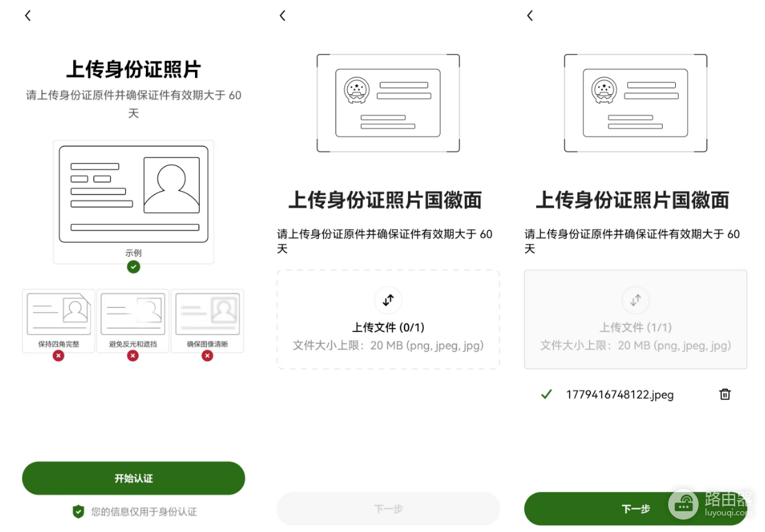765x532 pixels.
Task: Tap the greyed upload arrows icon in 1/1 box
Action: 635,300
